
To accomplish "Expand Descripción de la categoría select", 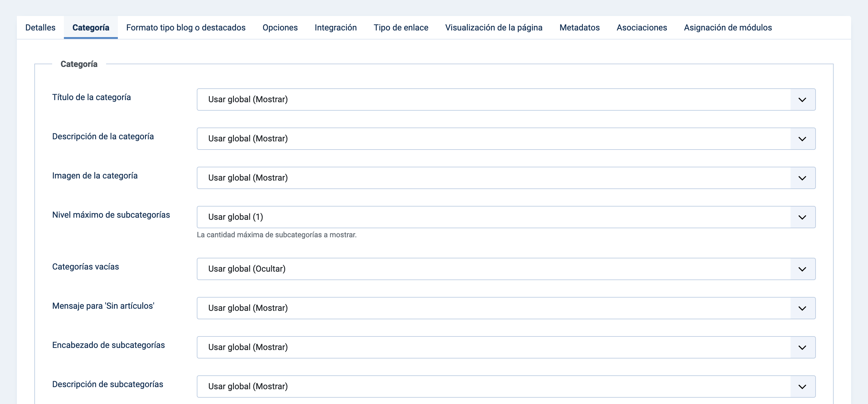I will click(x=506, y=138).
